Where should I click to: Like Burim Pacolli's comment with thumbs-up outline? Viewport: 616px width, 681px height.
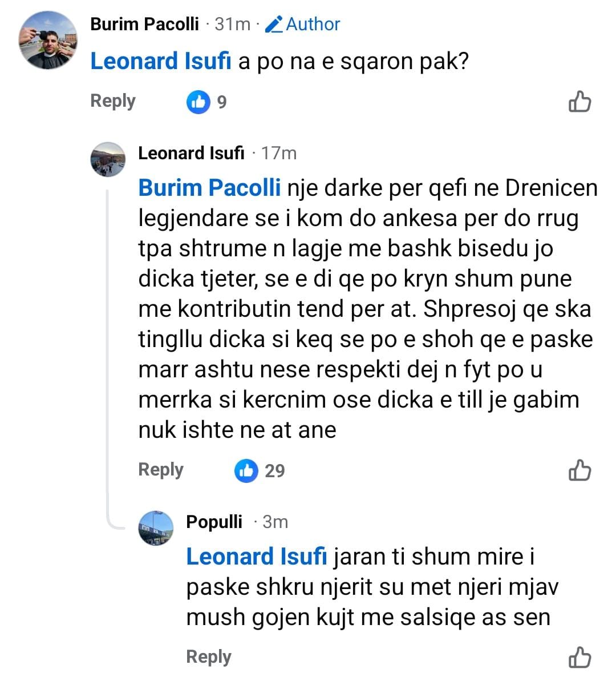click(x=579, y=102)
